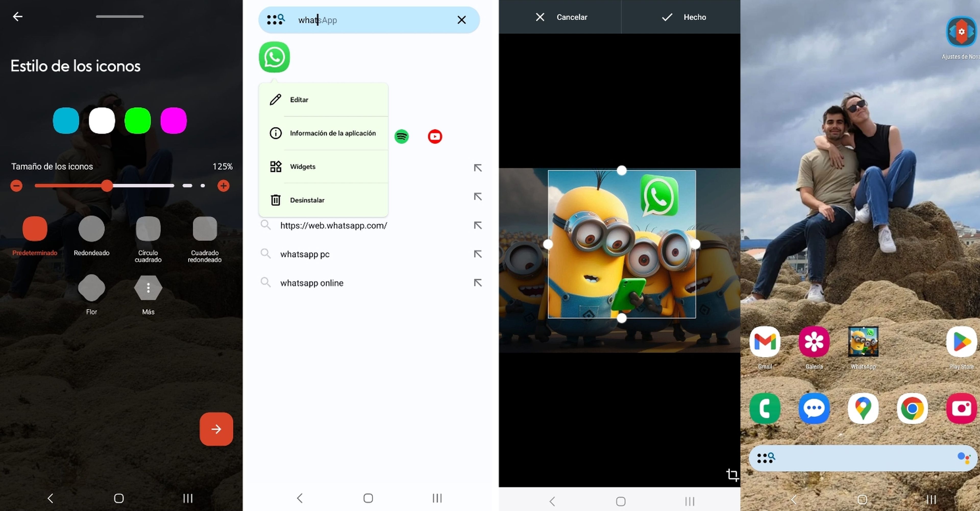980x511 pixels.
Task: Select Galería icon on home screen
Action: pyautogui.click(x=814, y=342)
